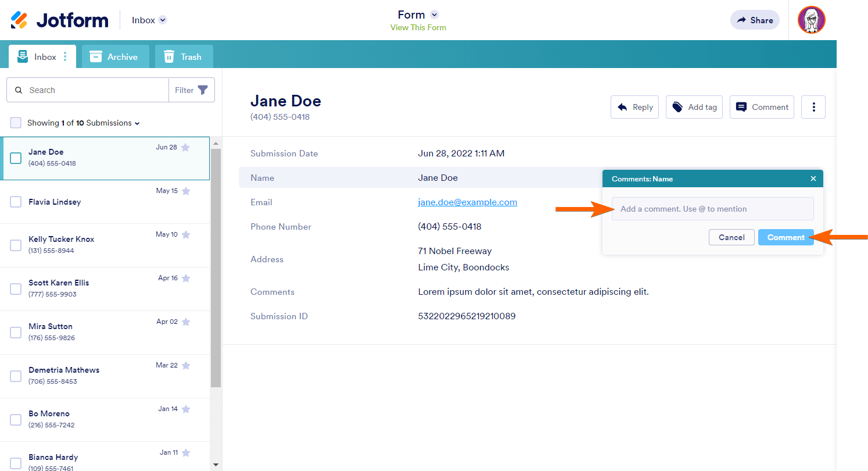Open the Bianca Hardy submission name
The height and width of the screenshot is (471, 868).
tap(53, 457)
